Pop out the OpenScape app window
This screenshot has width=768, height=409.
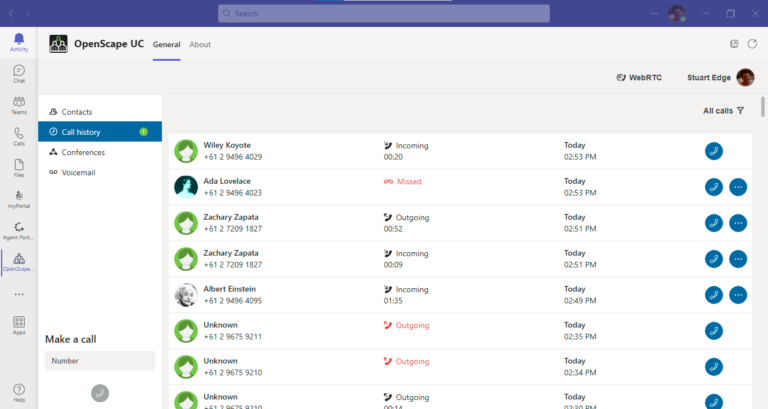tap(734, 44)
